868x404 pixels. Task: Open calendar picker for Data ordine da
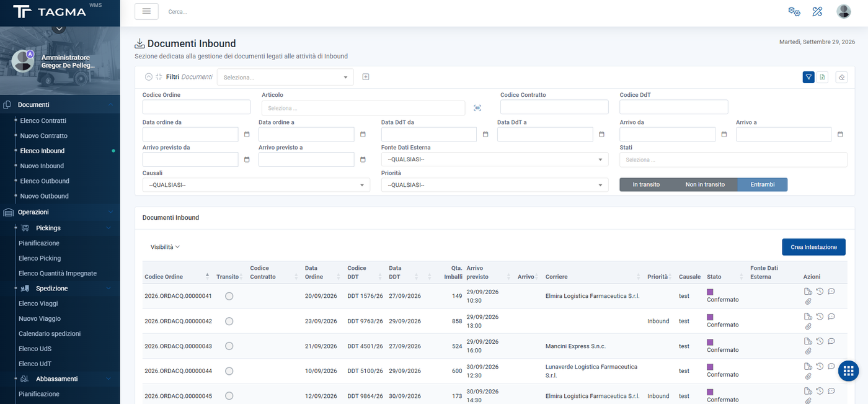[x=247, y=134]
